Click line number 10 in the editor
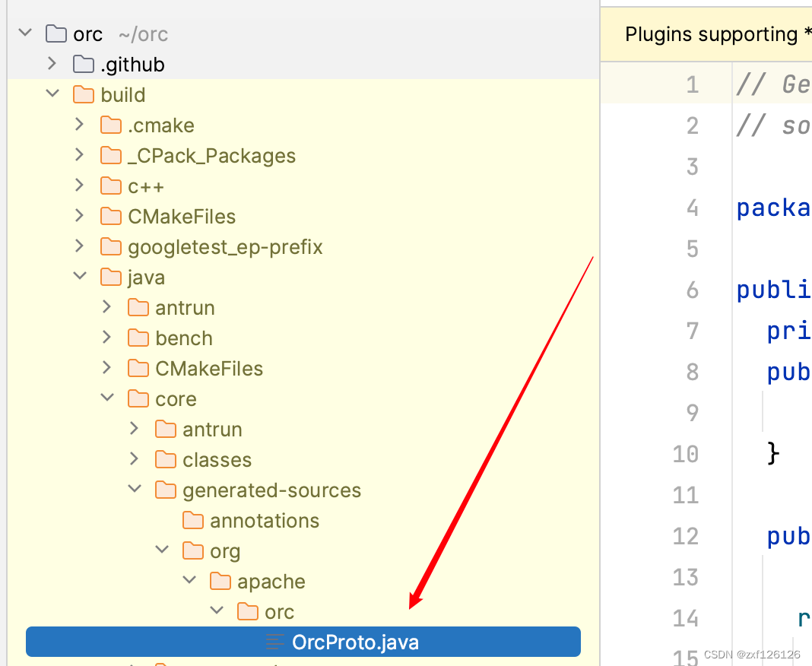This screenshot has height=666, width=812. tap(685, 453)
